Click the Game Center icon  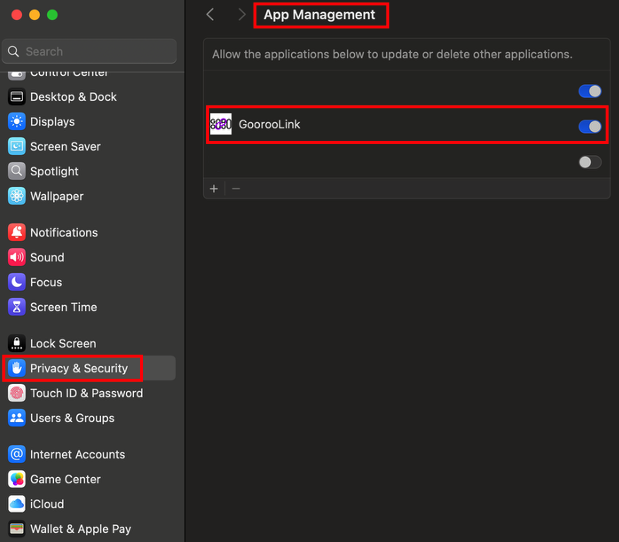click(x=17, y=479)
